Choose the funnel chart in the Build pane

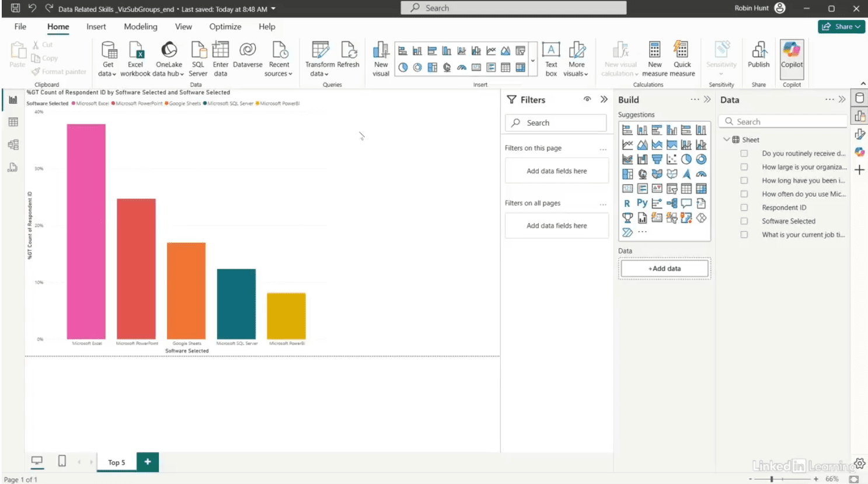click(657, 159)
